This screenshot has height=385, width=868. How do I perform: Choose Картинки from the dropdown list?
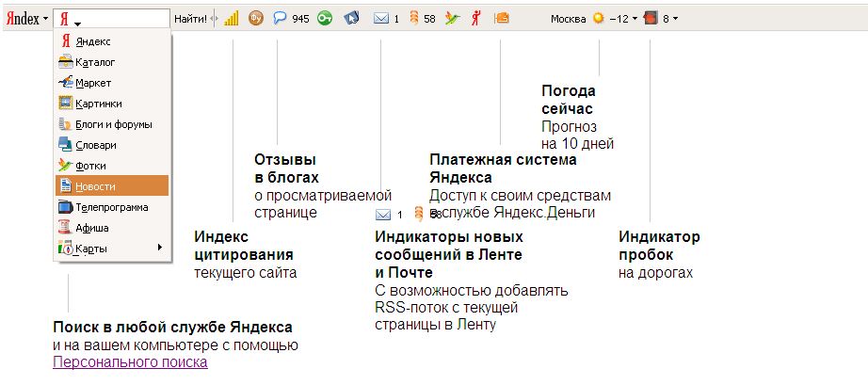[112, 104]
